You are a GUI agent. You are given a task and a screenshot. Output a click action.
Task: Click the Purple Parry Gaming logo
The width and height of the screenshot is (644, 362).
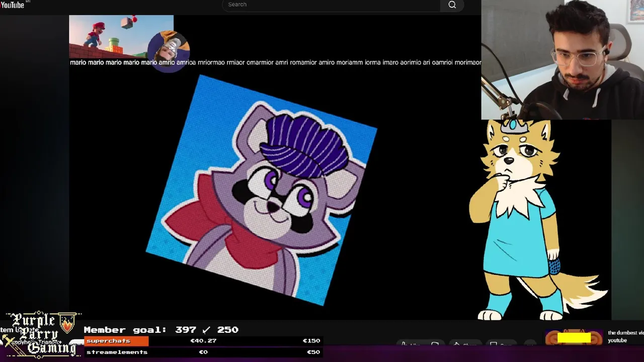click(41, 334)
